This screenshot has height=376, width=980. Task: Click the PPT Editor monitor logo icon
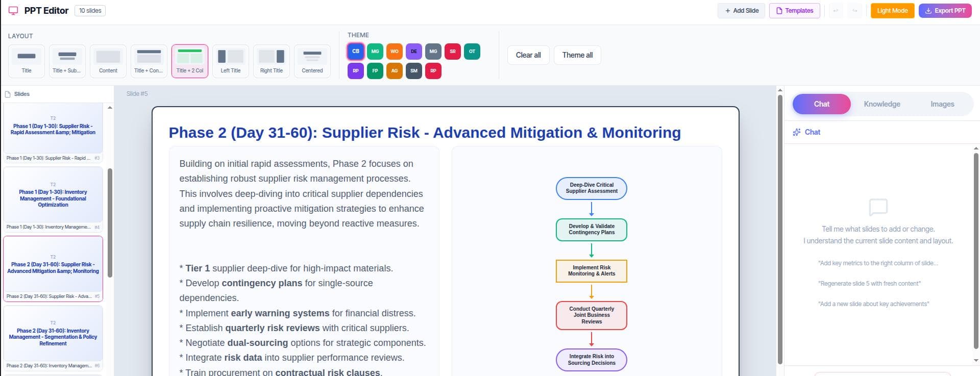(x=13, y=11)
